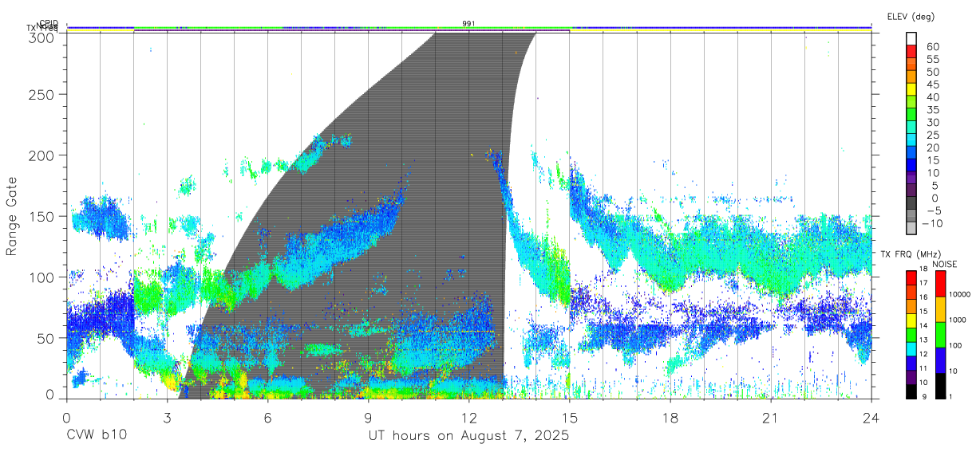Click the Range Gate axis label
The image size is (980, 452).
(x=13, y=216)
